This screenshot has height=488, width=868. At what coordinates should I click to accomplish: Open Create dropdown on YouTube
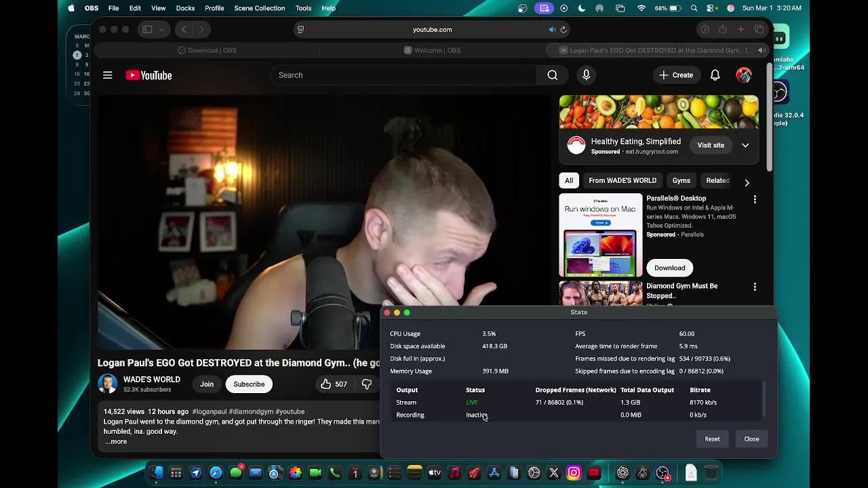676,75
